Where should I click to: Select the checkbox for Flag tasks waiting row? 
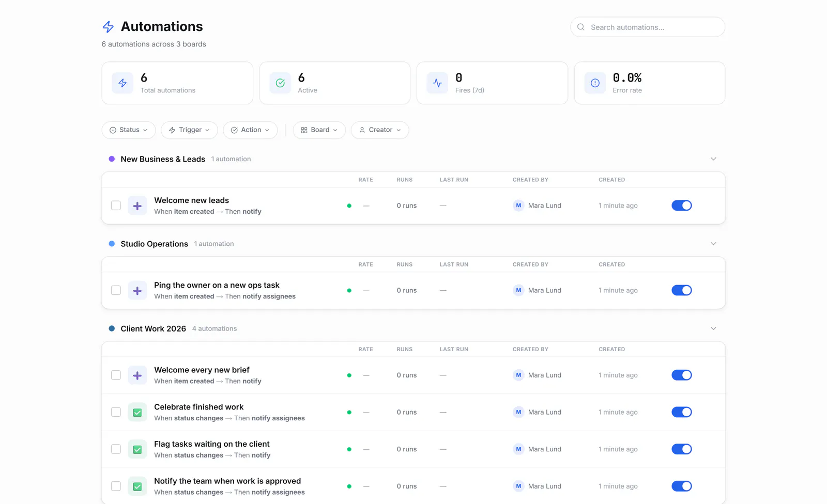click(116, 449)
